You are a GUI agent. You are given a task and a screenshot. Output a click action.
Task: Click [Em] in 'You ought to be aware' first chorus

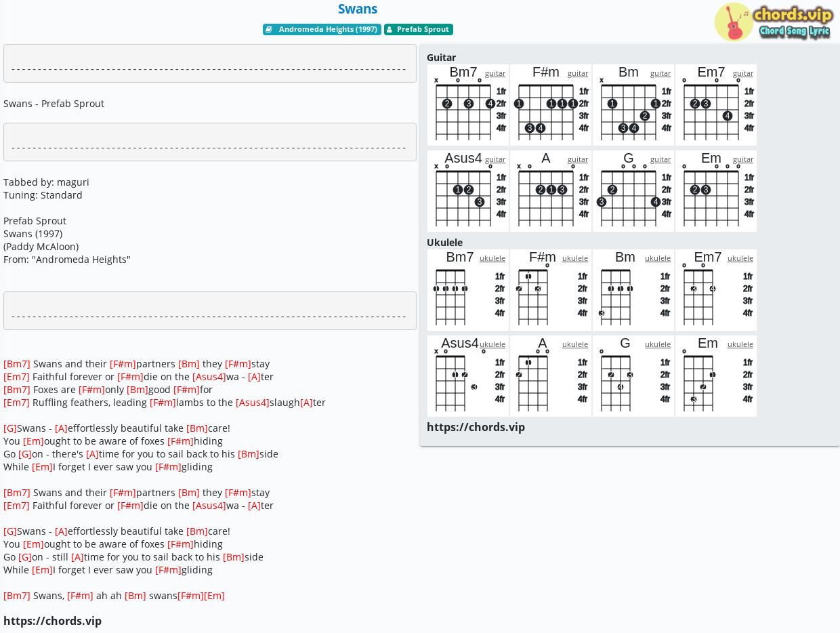pyautogui.click(x=33, y=441)
